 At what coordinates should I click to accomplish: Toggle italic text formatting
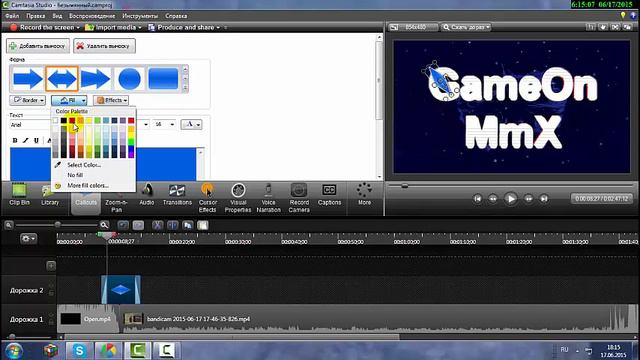[x=25, y=140]
